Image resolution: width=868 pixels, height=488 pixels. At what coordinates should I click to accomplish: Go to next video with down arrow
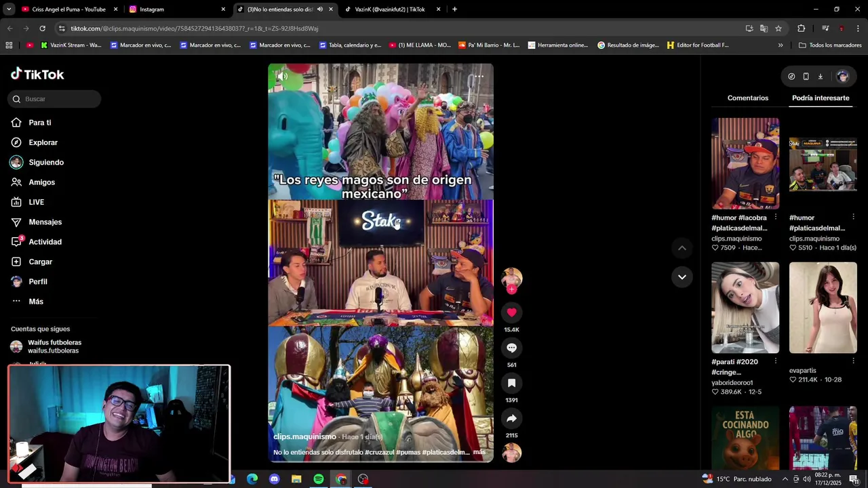[x=682, y=277]
